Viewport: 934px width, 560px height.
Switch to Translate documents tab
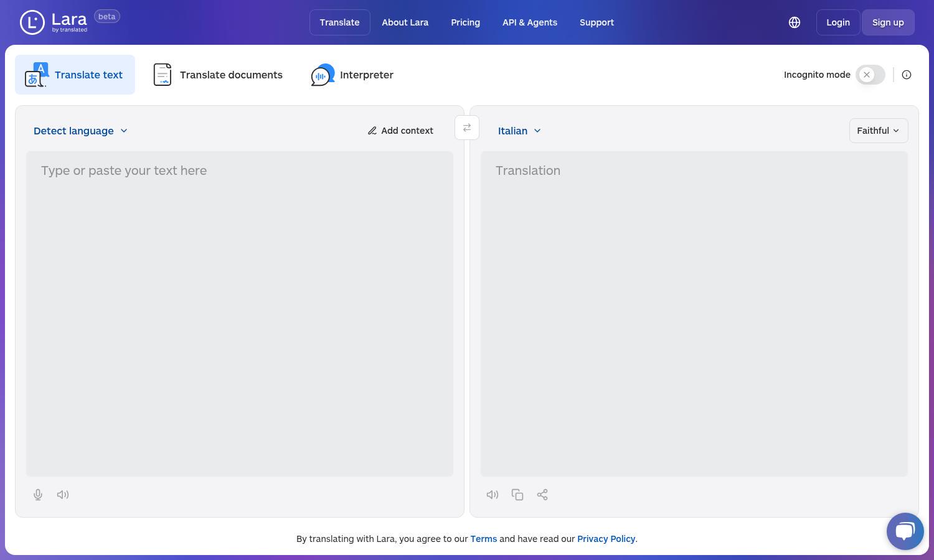click(218, 75)
